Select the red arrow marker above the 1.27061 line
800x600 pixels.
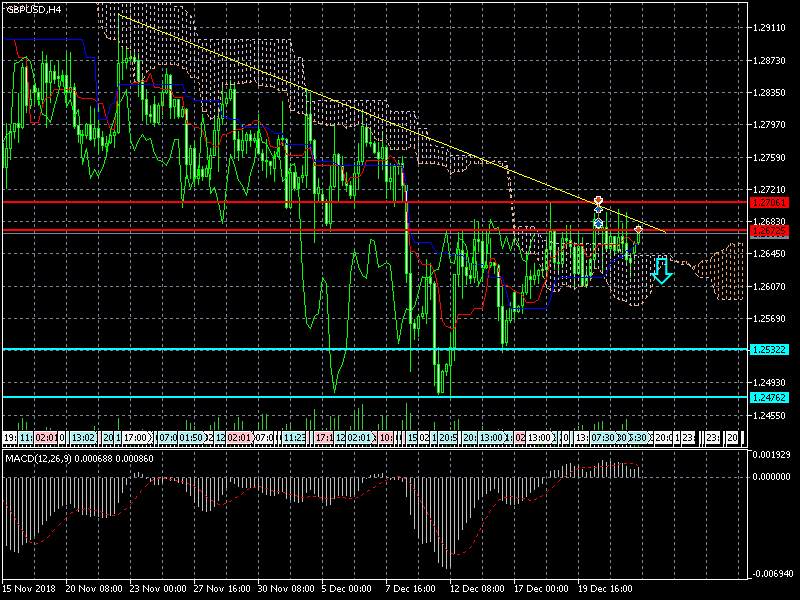(x=598, y=201)
